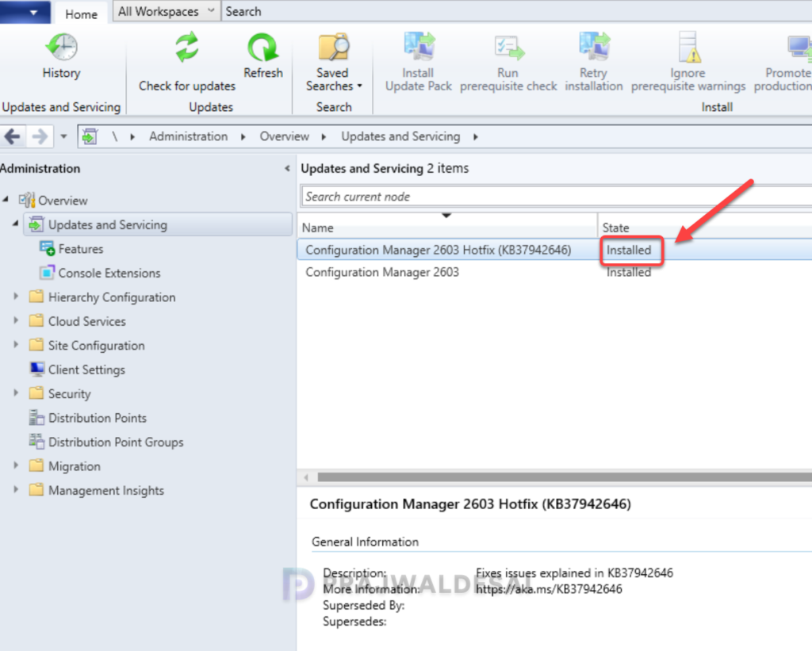Image resolution: width=812 pixels, height=651 pixels.
Task: Open the blue application menu button
Action: click(x=25, y=12)
